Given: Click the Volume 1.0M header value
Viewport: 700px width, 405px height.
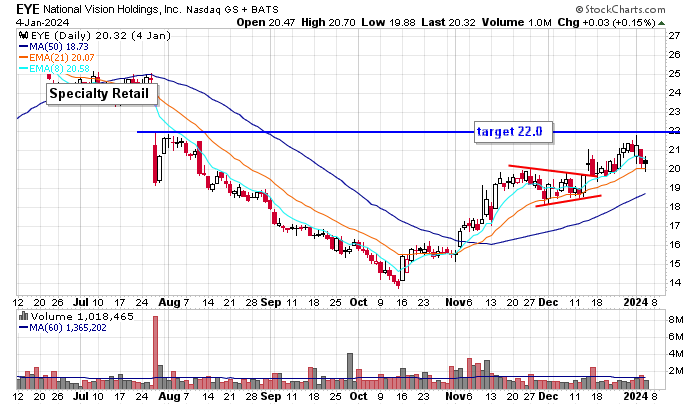Looking at the screenshot, I should click(x=517, y=22).
